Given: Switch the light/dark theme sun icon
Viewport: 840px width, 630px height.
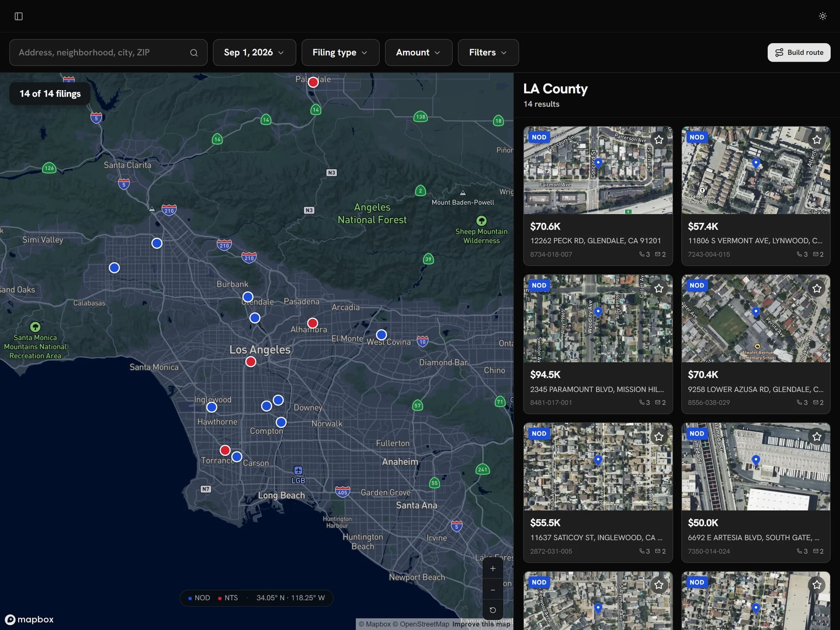Looking at the screenshot, I should click(x=822, y=16).
